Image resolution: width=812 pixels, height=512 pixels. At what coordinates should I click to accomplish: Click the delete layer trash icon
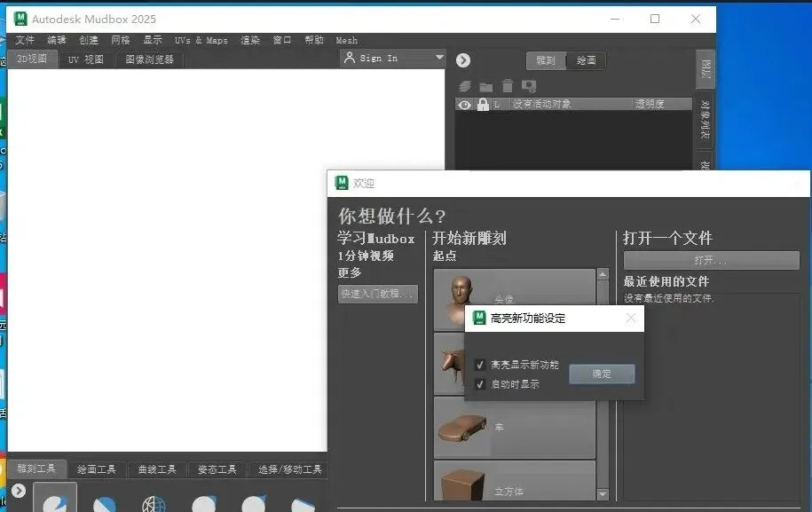click(508, 85)
